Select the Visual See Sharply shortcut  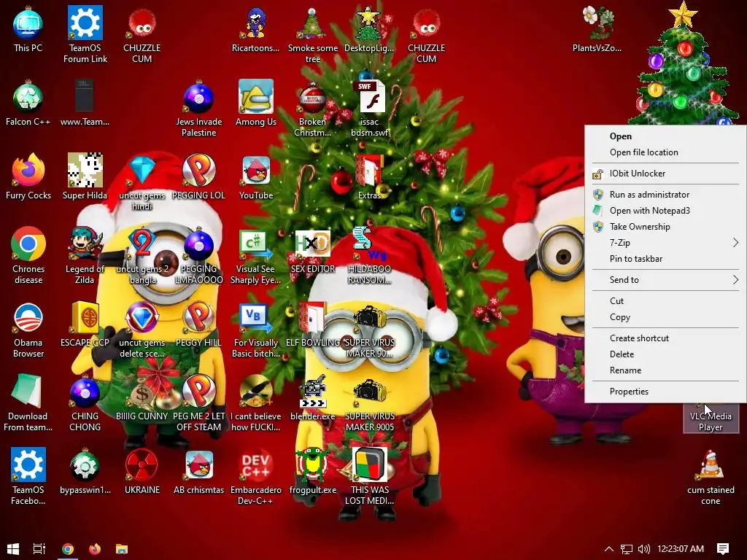[256, 256]
